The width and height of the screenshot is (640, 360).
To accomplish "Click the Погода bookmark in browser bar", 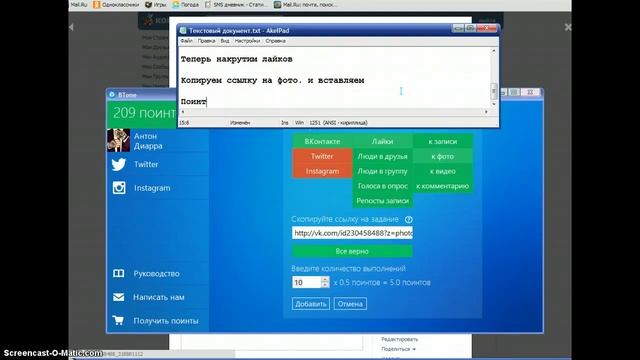I will 186,5.
